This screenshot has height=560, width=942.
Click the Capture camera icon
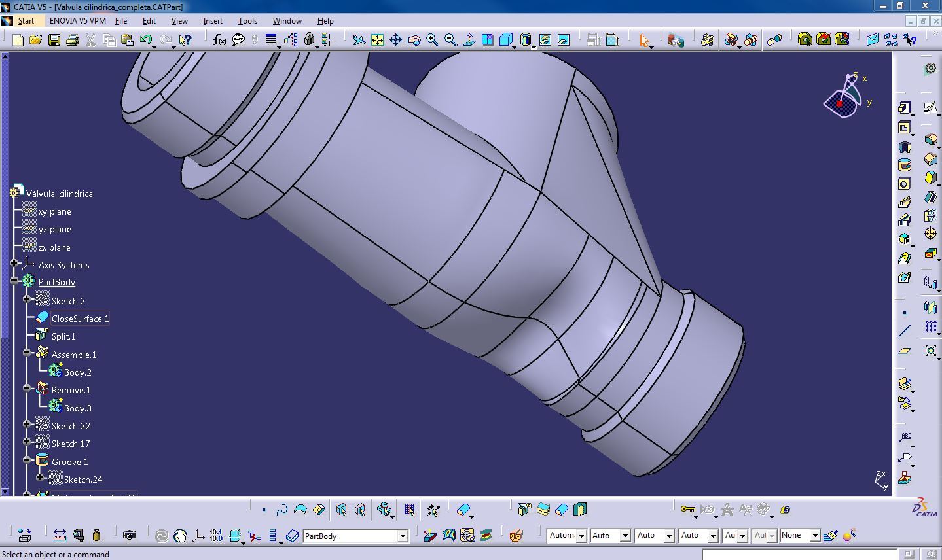point(130,535)
